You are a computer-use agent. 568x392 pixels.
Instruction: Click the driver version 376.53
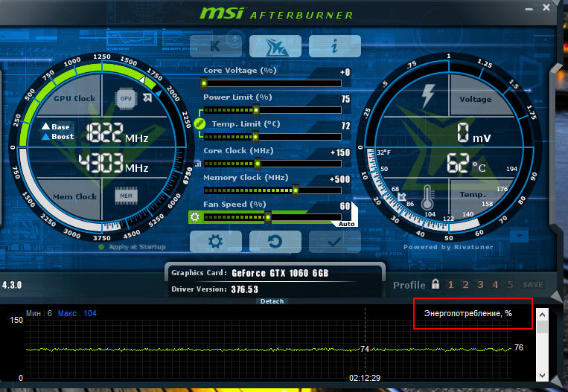244,289
